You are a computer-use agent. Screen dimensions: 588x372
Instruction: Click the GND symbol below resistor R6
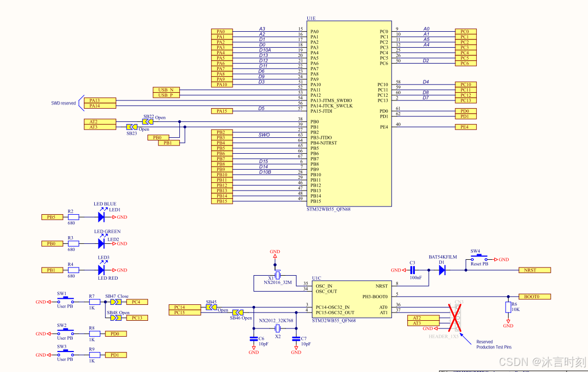pyautogui.click(x=508, y=324)
